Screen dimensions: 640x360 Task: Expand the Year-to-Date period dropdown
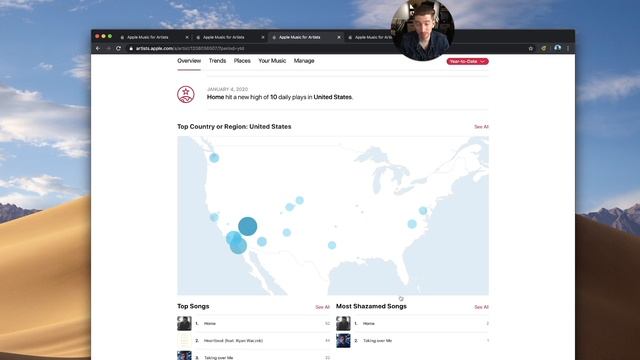[467, 61]
